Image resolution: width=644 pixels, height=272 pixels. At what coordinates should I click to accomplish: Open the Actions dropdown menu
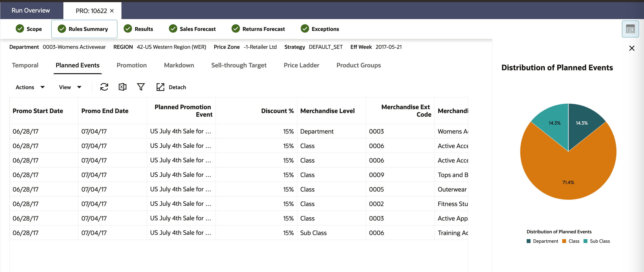coord(30,87)
